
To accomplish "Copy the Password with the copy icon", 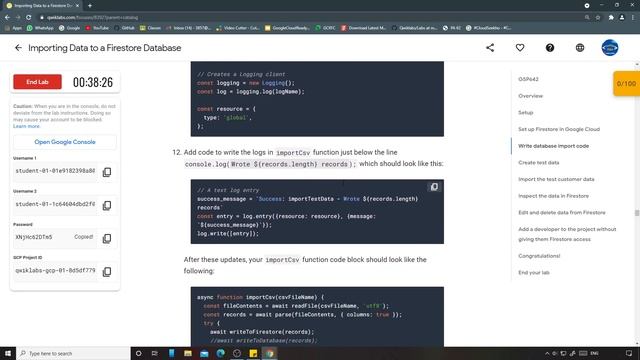I will click(107, 238).
